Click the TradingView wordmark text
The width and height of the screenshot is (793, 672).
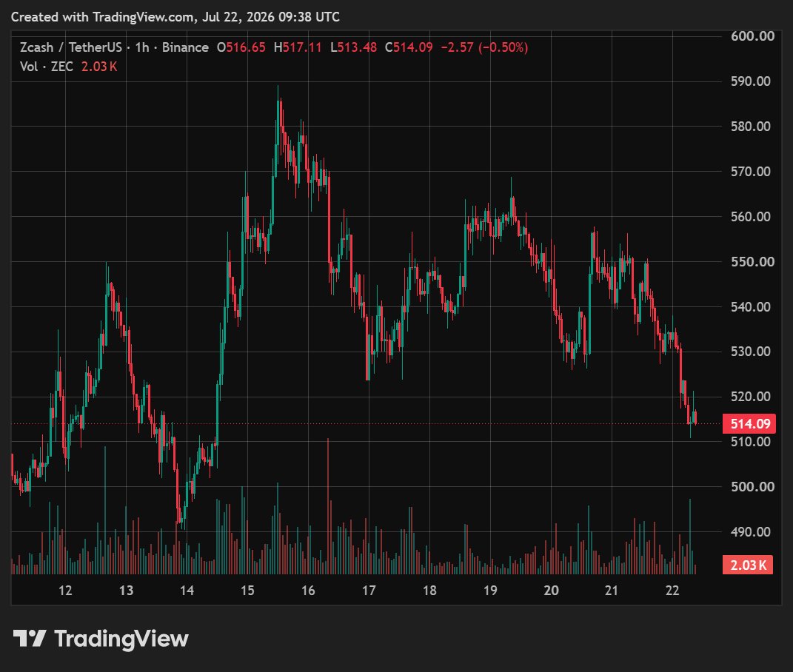121,639
